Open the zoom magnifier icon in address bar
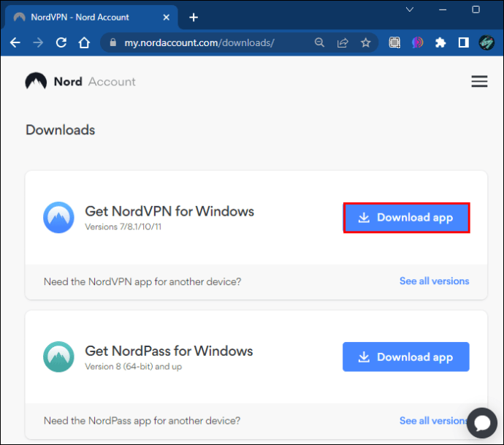 [x=319, y=42]
